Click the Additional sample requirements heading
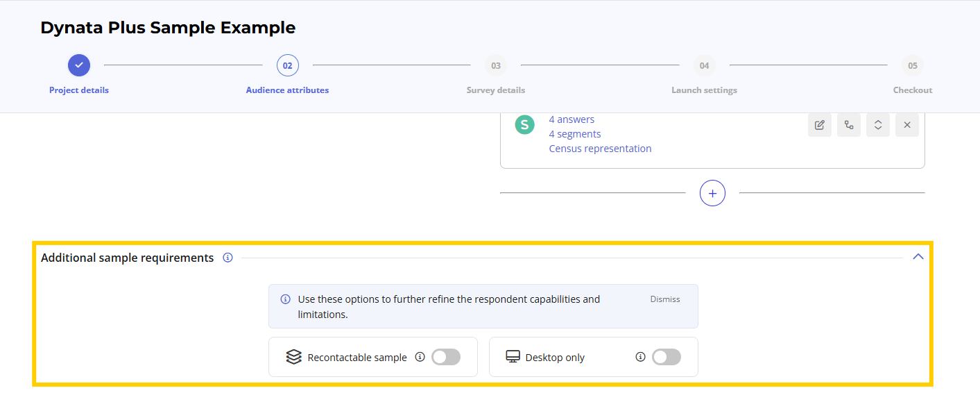This screenshot has width=980, height=409. (x=128, y=258)
